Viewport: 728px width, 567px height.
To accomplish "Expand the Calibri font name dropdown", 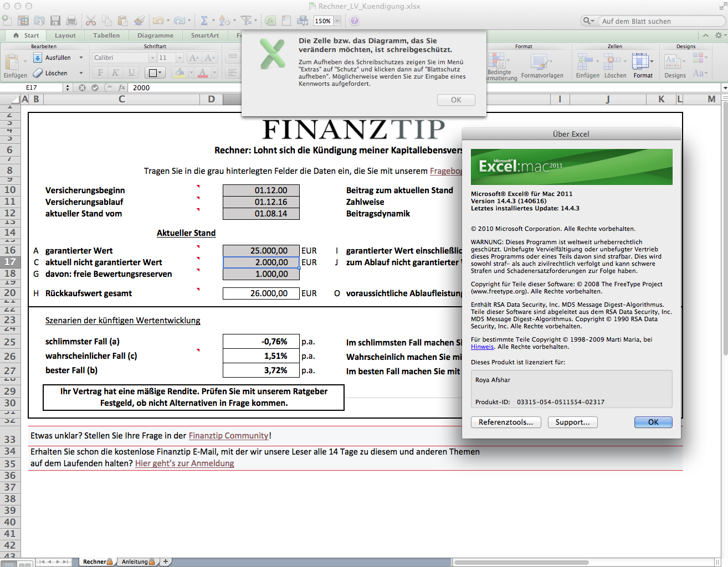I will (152, 58).
